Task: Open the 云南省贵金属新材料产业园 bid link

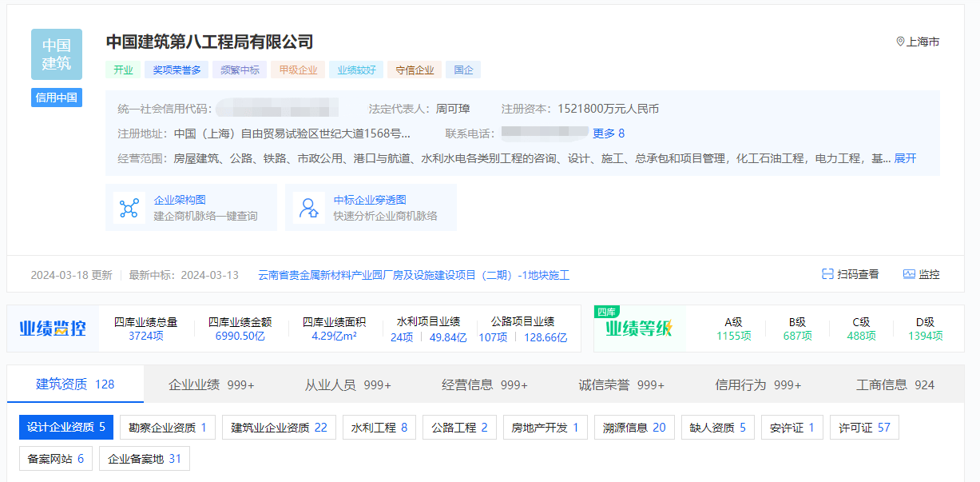Action: 414,275
